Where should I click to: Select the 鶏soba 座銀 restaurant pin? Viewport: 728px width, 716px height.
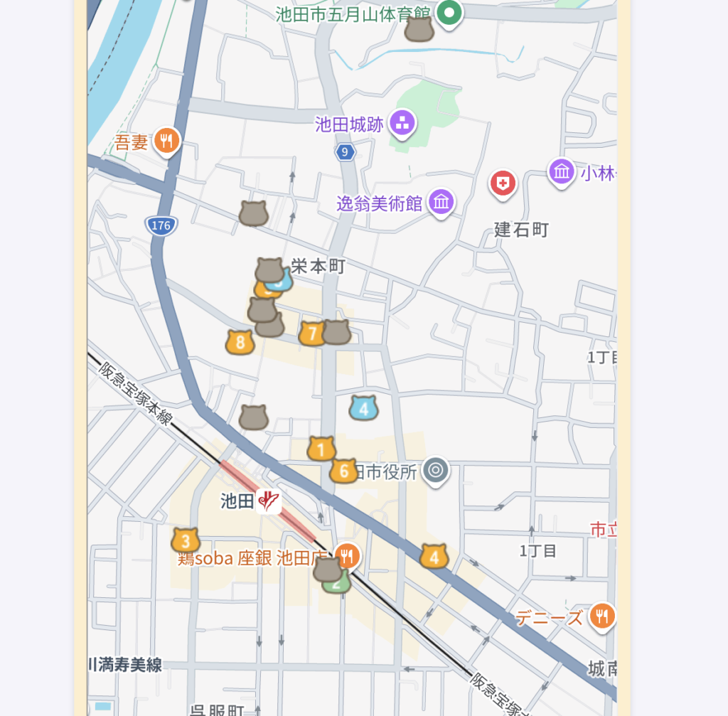tap(347, 555)
